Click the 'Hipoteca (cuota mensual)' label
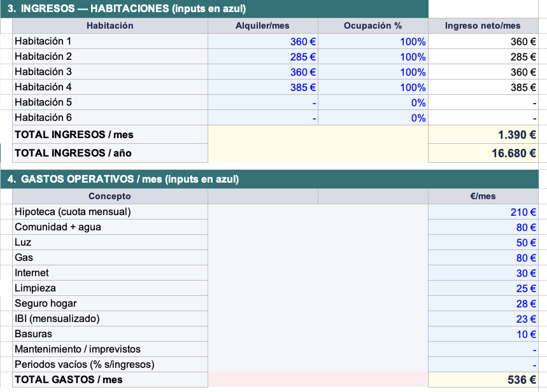This screenshot has width=547, height=392. click(x=73, y=212)
